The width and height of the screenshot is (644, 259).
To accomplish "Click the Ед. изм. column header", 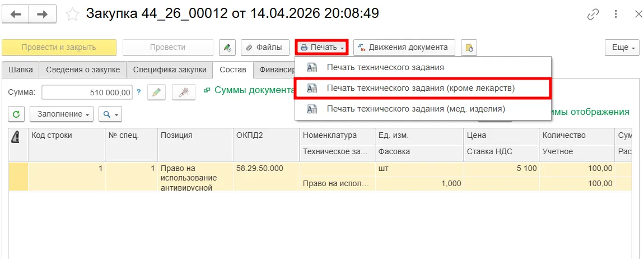I will [x=419, y=136].
